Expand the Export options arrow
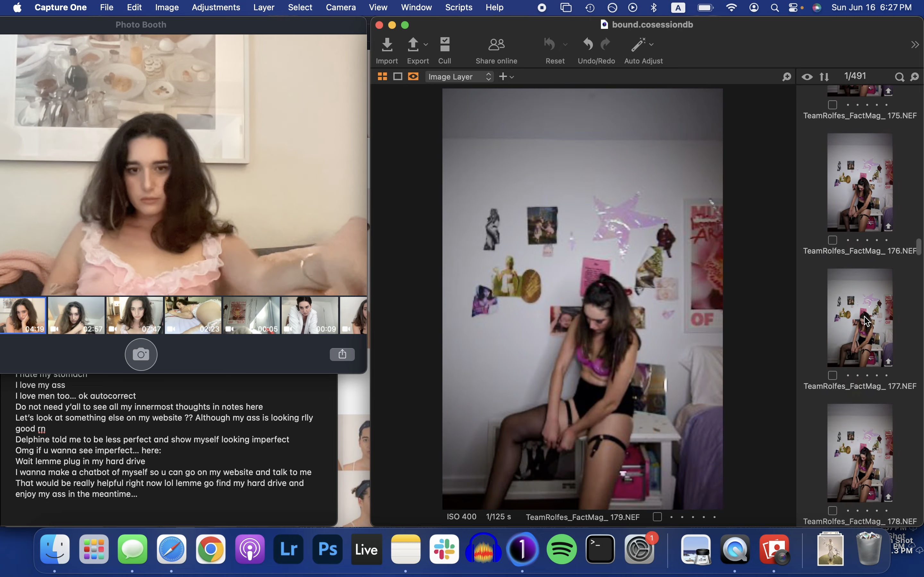Screen dimensions: 924x577 click(426, 45)
